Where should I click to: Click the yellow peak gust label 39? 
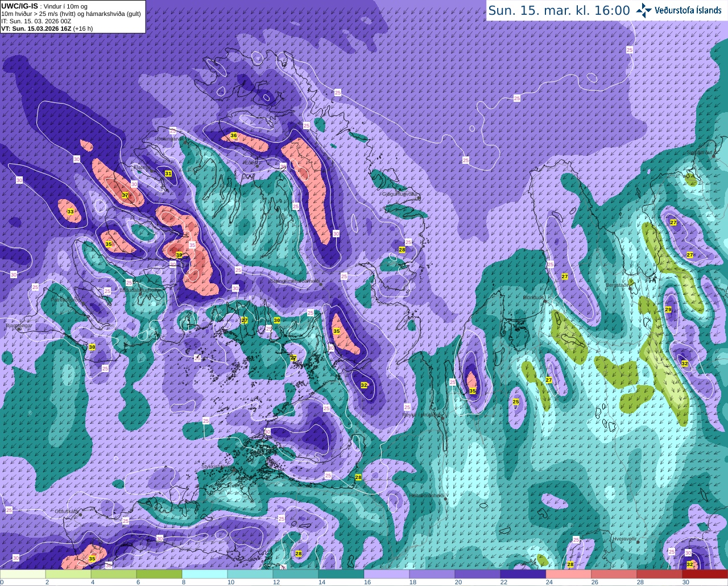(179, 255)
